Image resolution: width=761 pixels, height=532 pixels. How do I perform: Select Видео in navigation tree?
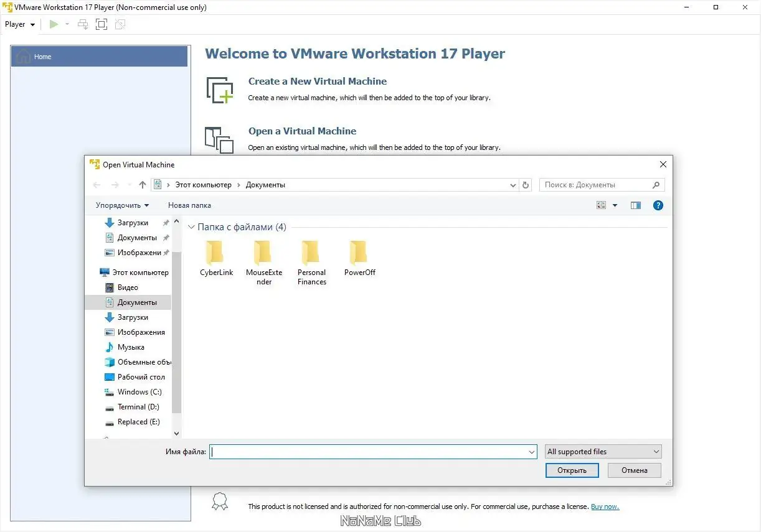[128, 287]
